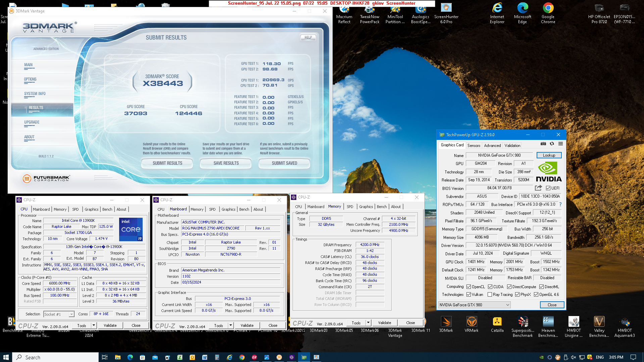Open File Explorer from the taskbar
Screen dimensions: 644x362
(x=117, y=357)
